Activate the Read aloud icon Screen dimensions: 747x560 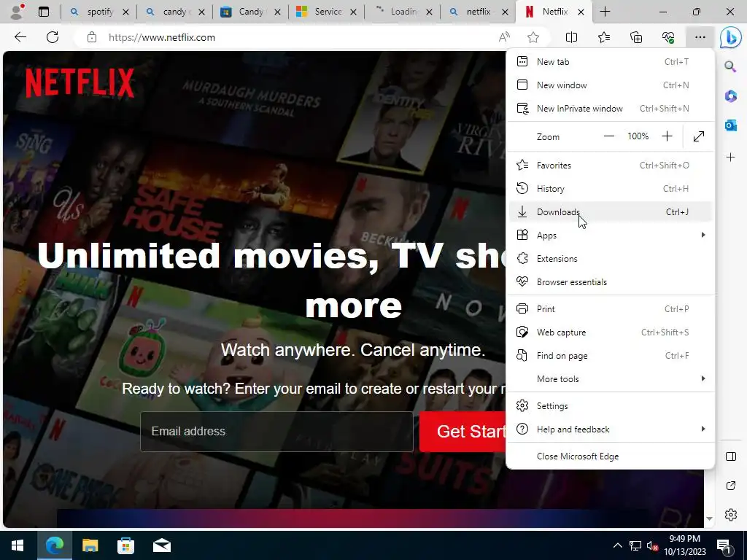[x=504, y=37]
